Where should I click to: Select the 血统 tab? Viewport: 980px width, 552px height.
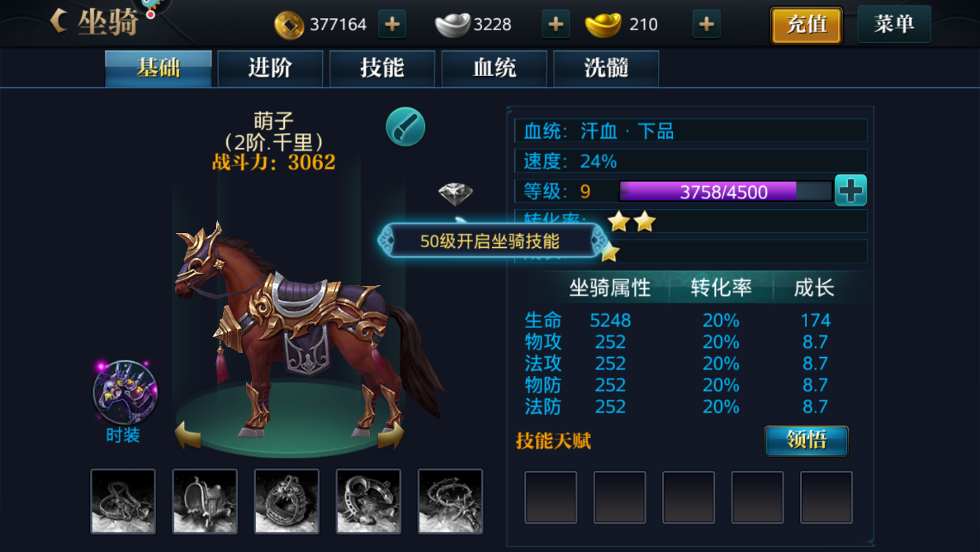(494, 68)
